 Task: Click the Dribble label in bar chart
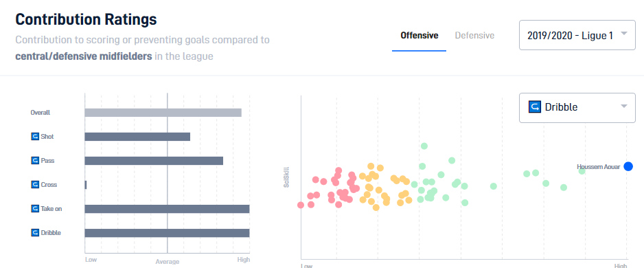point(51,233)
